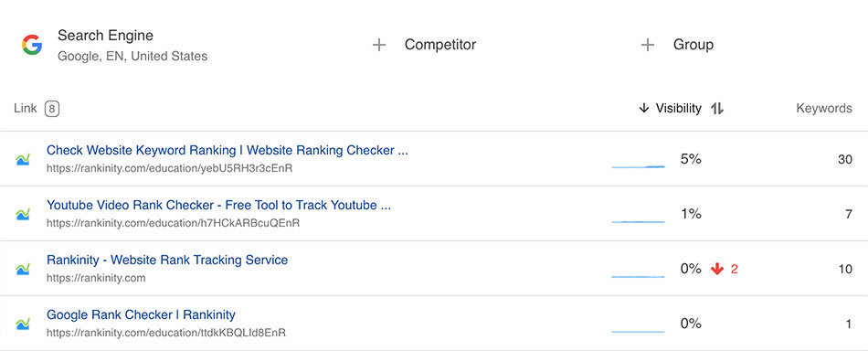868x351 pixels.
Task: Click the chart icon for Youtube Video Rank Checker
Action: (23, 214)
